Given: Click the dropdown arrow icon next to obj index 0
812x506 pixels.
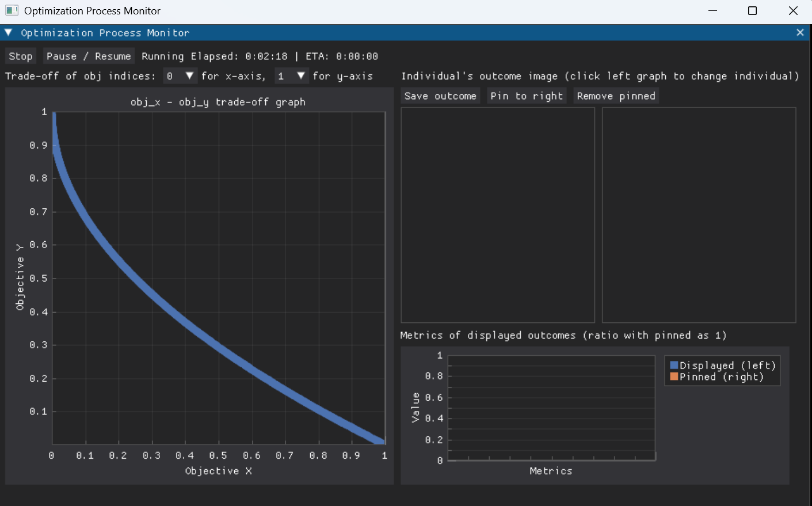Looking at the screenshot, I should [x=190, y=75].
